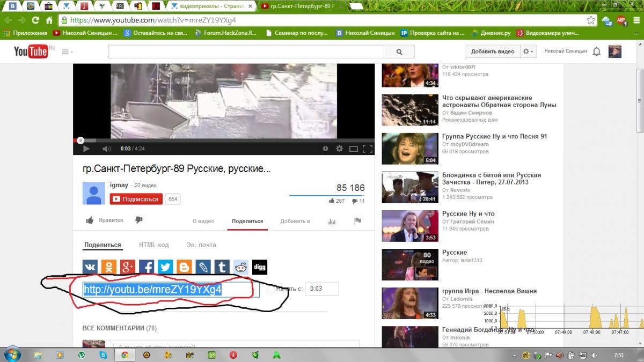Viewport: 644px width, 362px height.
Task: Switch to HTML-код tab
Action: coord(153,245)
